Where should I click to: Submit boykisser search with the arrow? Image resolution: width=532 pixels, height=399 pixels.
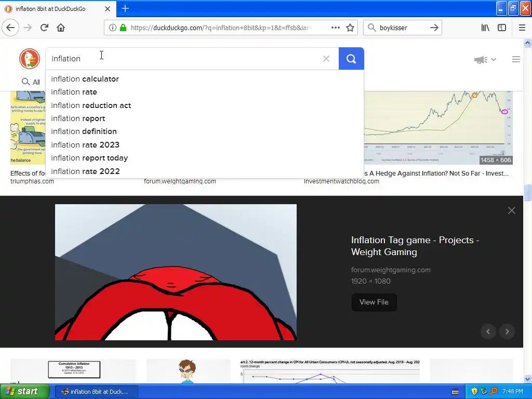pyautogui.click(x=434, y=28)
